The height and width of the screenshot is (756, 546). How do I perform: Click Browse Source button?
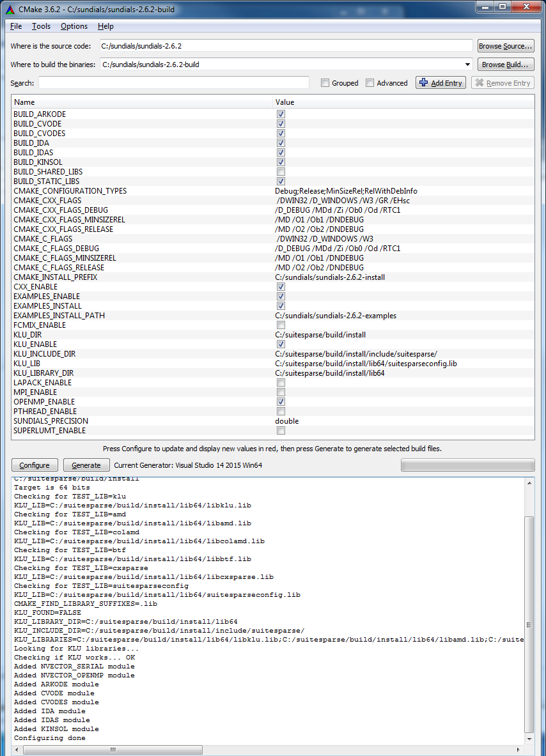506,46
